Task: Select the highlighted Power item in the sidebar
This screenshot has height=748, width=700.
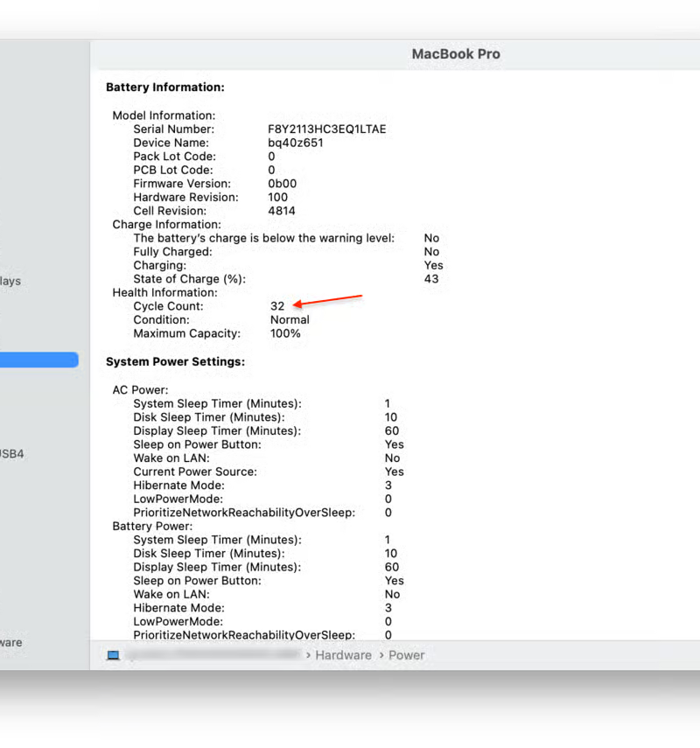Action: [x=38, y=360]
